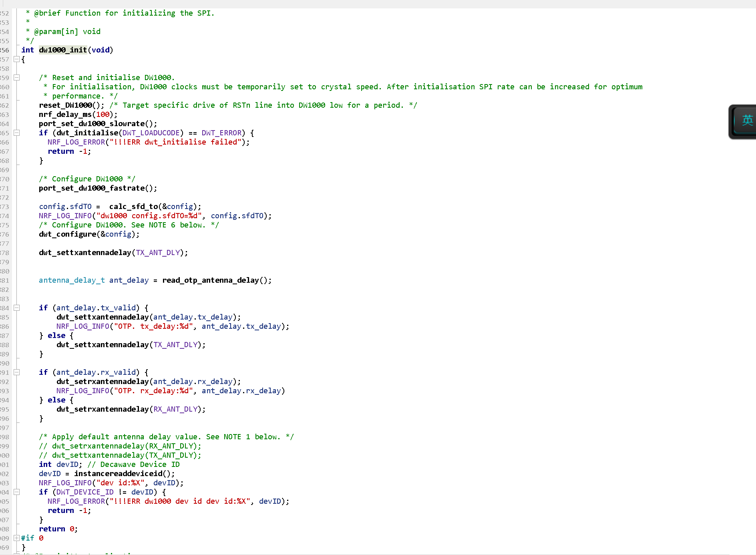Click dwt_setrxantennadelay(RX_ANT_DLY) in else block
The height and width of the screenshot is (555, 756).
point(131,409)
